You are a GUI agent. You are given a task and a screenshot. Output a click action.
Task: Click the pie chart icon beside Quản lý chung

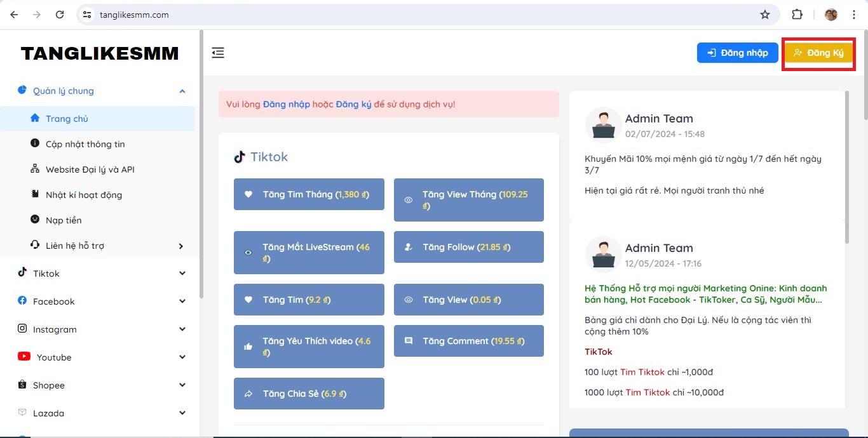[x=22, y=90]
